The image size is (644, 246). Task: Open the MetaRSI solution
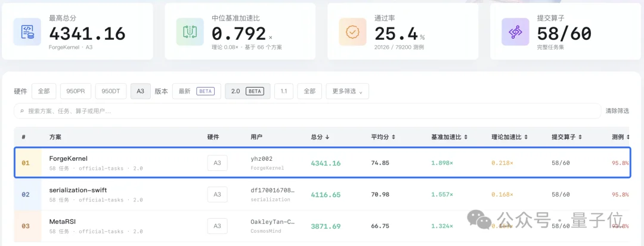pyautogui.click(x=63, y=222)
